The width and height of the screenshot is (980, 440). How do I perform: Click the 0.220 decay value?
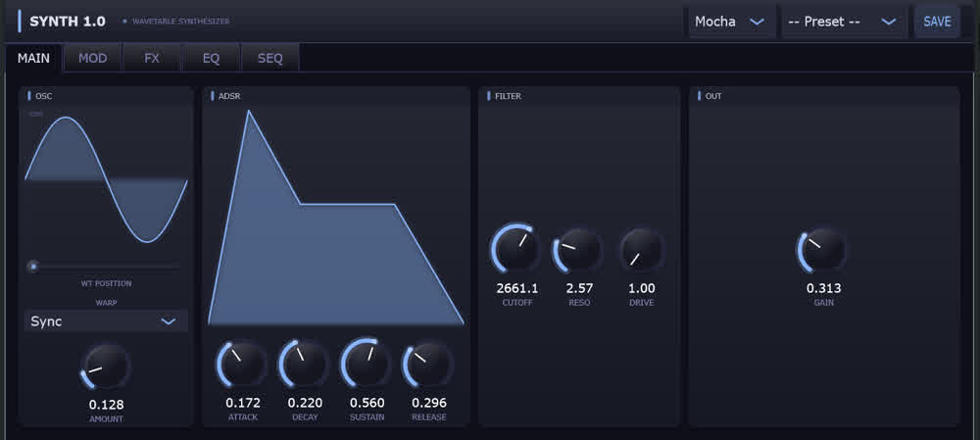[305, 403]
